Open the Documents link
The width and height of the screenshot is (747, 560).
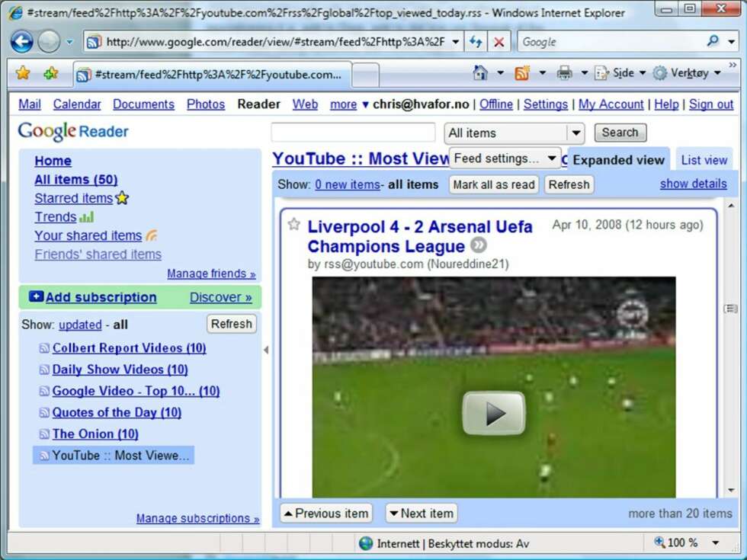143,104
